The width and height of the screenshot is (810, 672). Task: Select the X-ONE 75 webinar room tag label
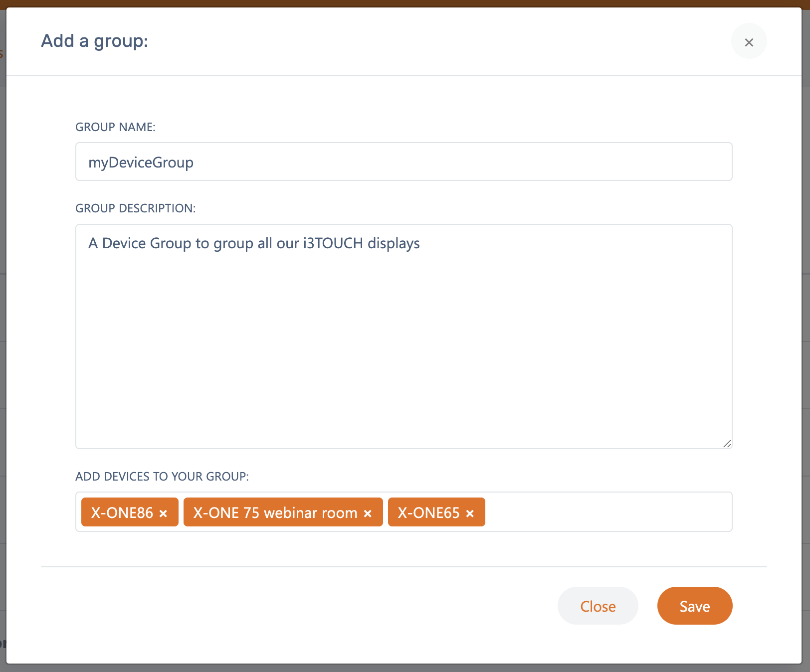click(275, 512)
